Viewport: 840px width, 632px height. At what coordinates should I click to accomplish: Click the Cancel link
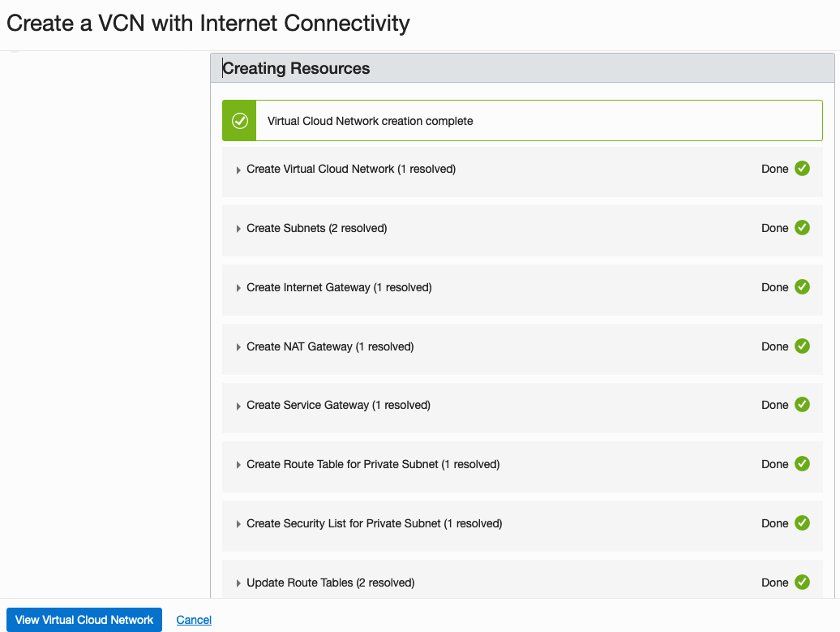pos(194,620)
